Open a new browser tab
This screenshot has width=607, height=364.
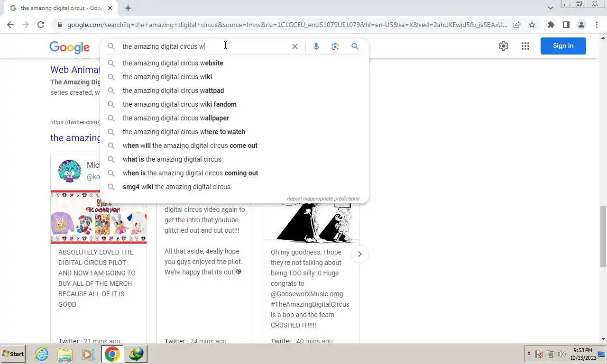pos(128,8)
